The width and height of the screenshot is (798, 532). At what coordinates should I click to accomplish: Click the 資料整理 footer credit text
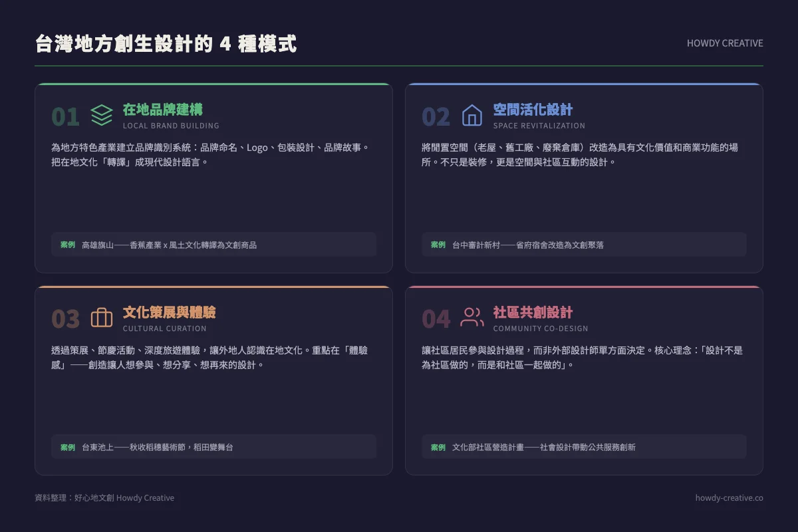(103, 497)
